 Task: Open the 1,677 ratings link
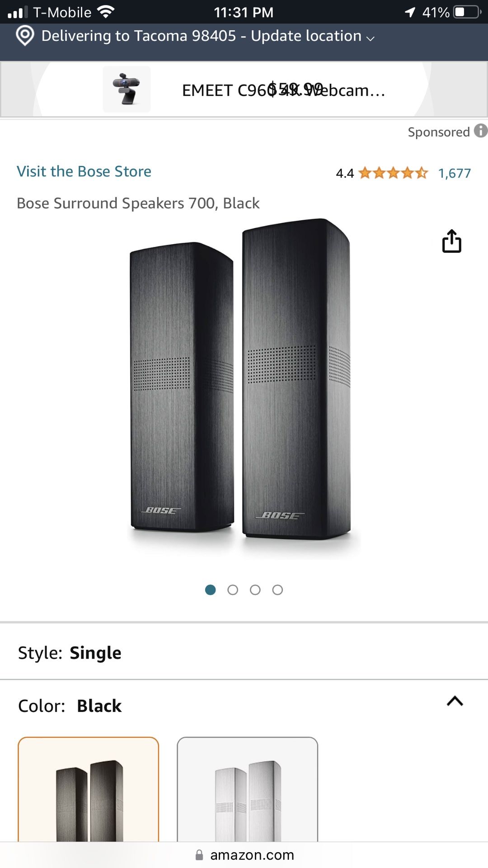(454, 173)
